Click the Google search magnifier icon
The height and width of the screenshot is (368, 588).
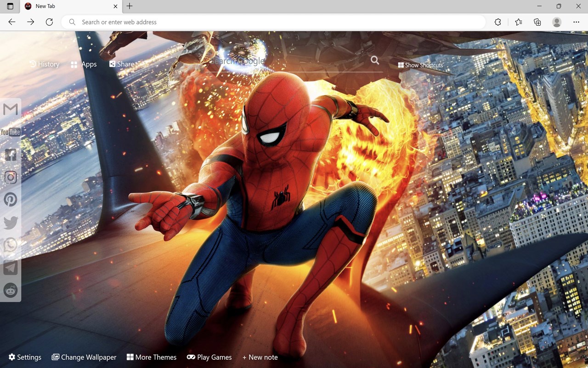tap(375, 60)
